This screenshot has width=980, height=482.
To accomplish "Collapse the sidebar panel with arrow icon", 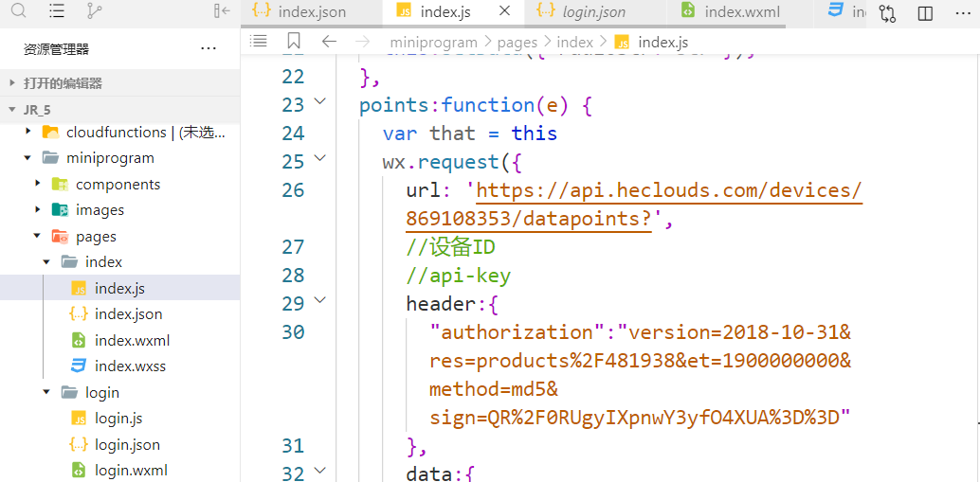I will pos(221,10).
